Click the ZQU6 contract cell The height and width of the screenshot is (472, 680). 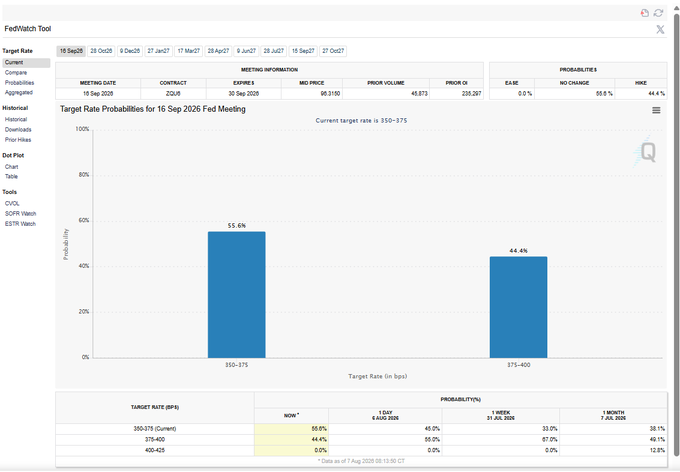173,94
